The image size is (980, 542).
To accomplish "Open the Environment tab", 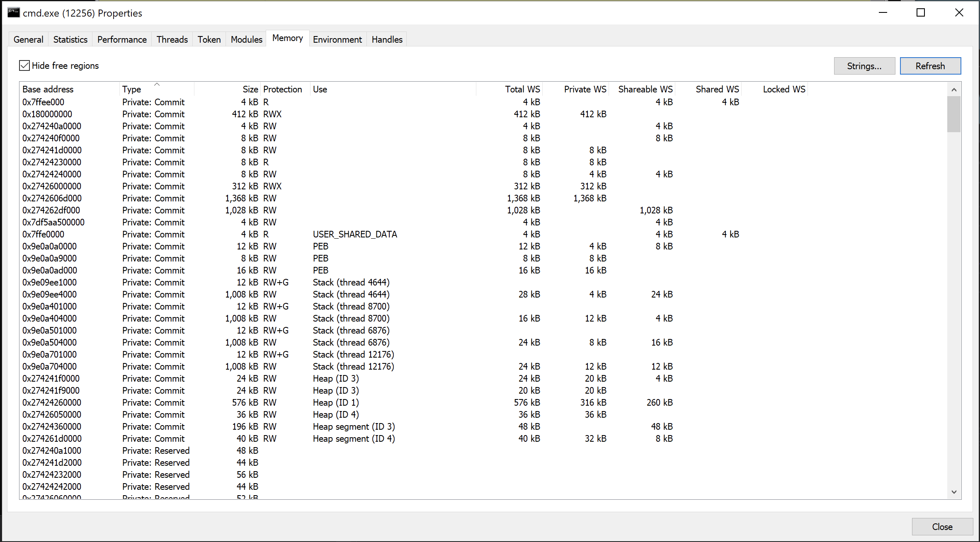I will point(337,39).
